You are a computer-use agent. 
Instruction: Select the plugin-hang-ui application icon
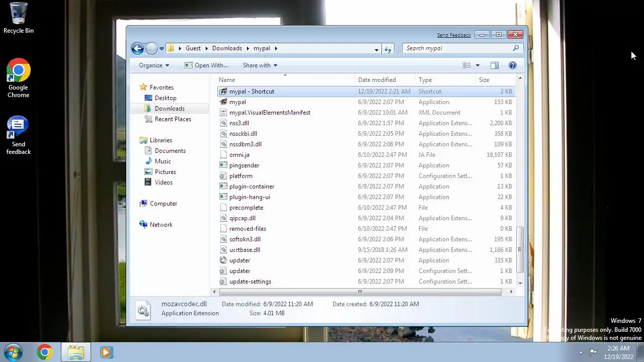[x=223, y=197]
